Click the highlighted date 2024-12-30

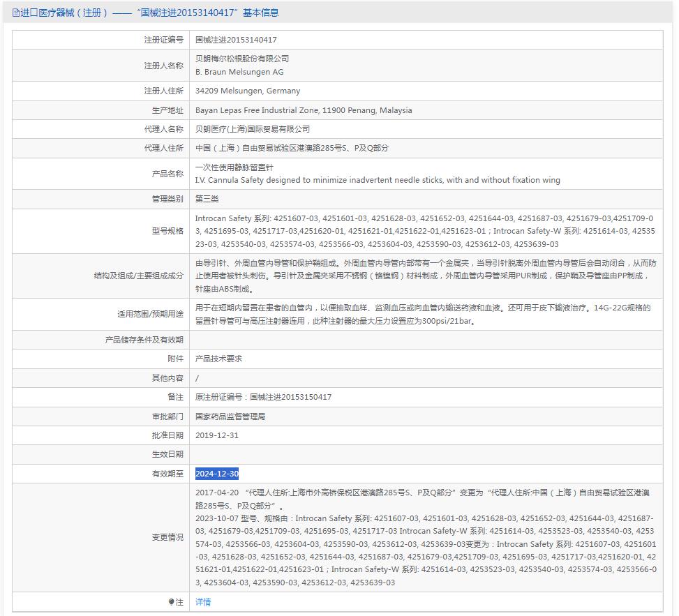[x=217, y=474]
